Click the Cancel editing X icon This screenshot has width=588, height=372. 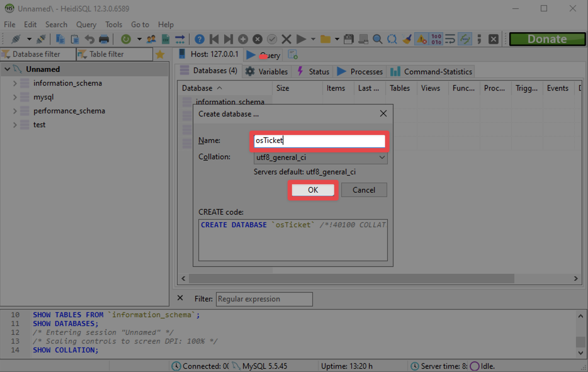coord(286,39)
